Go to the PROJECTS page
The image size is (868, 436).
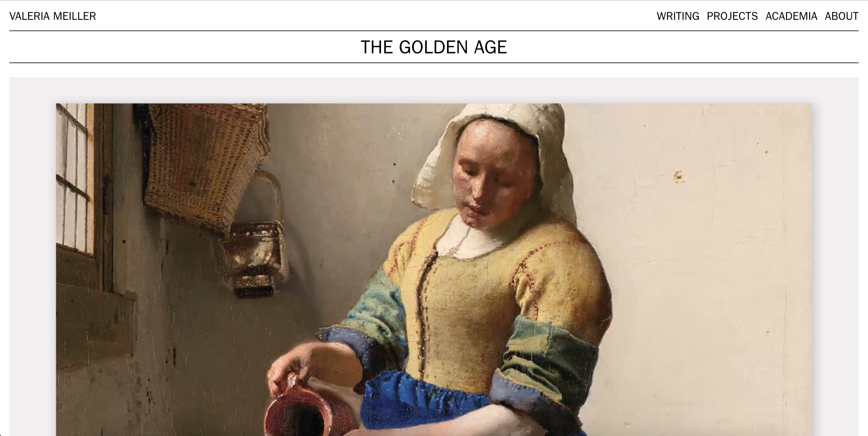[732, 16]
